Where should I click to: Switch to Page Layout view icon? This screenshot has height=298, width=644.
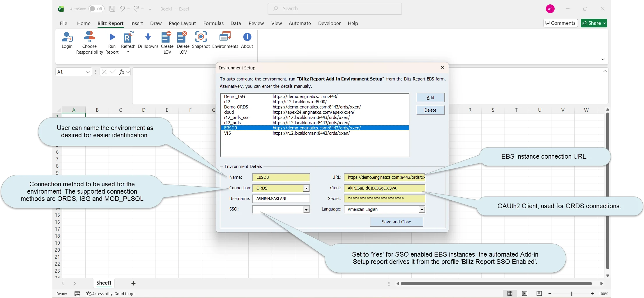524,294
